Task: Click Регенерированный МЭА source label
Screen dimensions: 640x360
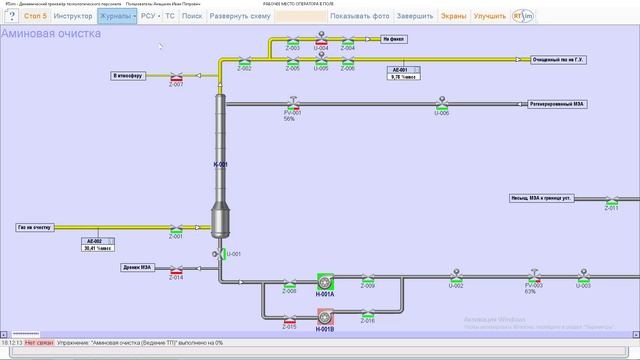Action: pyautogui.click(x=557, y=104)
